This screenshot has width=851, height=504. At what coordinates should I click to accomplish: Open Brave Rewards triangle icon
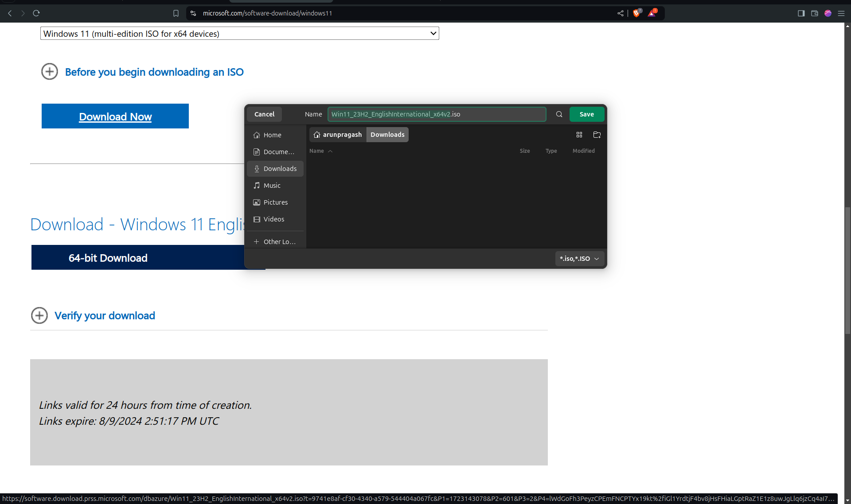[652, 13]
